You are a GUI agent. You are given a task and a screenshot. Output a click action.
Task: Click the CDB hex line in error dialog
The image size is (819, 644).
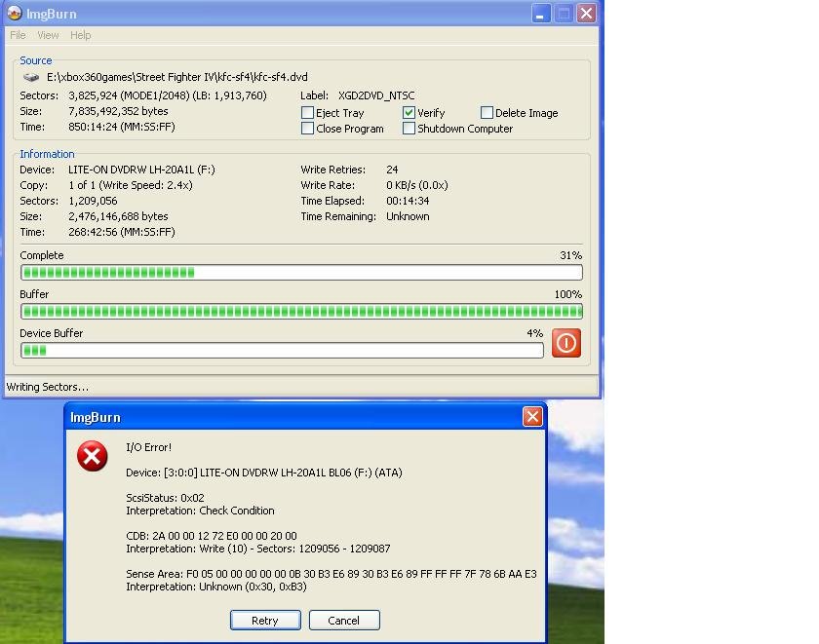point(211,536)
